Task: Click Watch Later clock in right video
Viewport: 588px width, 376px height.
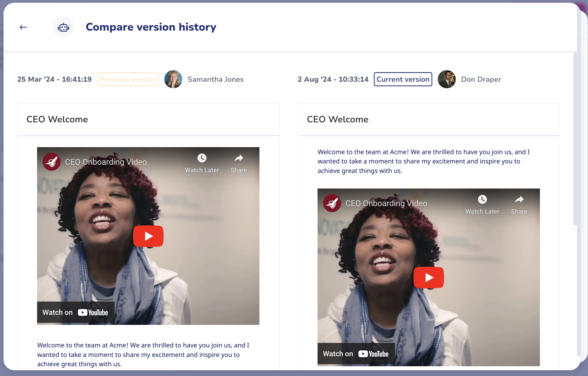Action: pos(482,200)
